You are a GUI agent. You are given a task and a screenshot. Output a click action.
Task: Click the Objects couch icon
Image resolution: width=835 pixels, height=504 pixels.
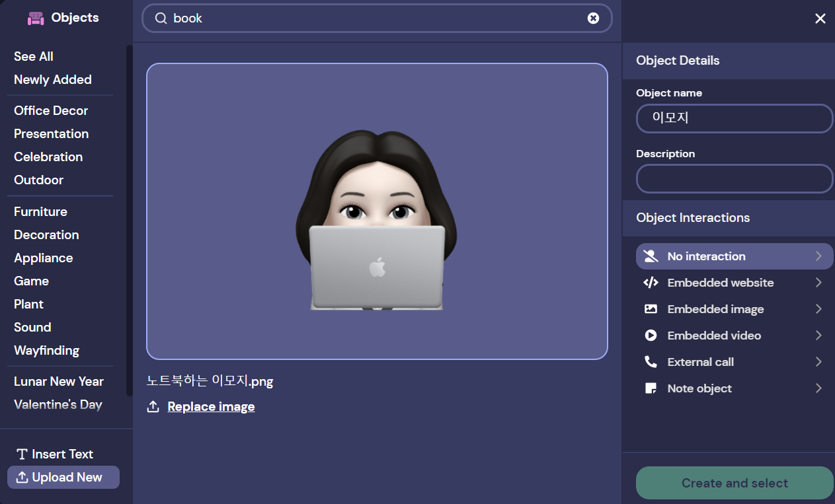36,18
